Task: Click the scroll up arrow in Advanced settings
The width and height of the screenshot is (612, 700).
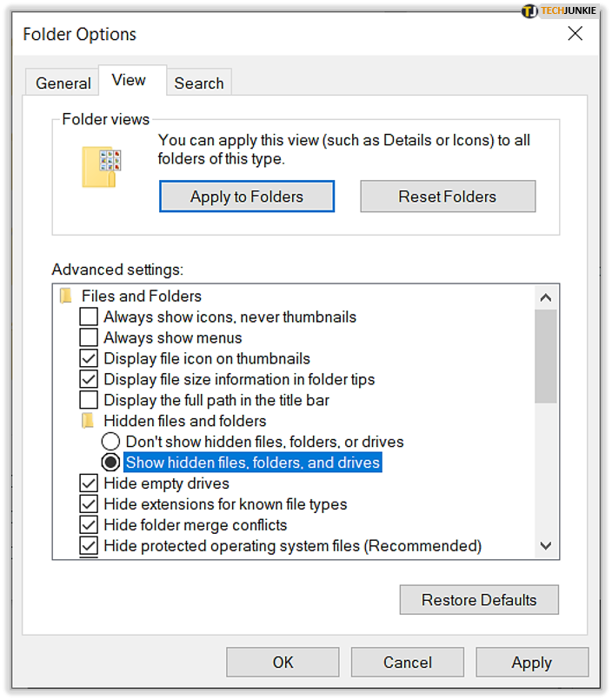Action: pos(545,297)
